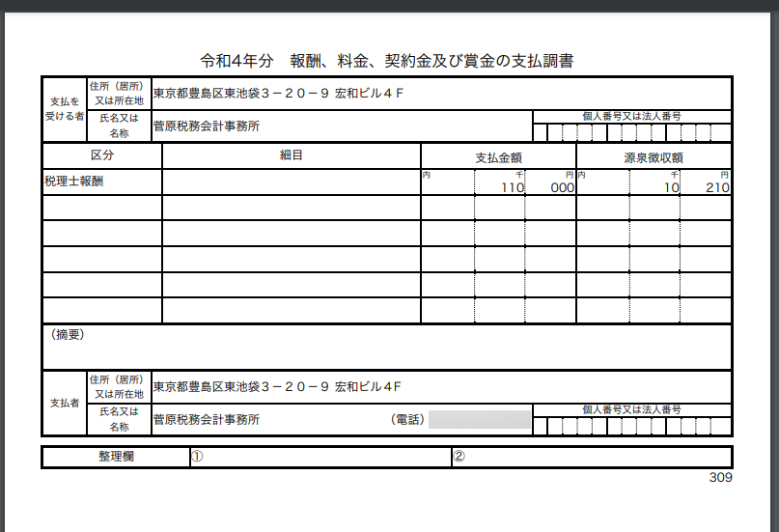Click the 000 yen value in payment amount
The image size is (779, 532).
point(562,188)
